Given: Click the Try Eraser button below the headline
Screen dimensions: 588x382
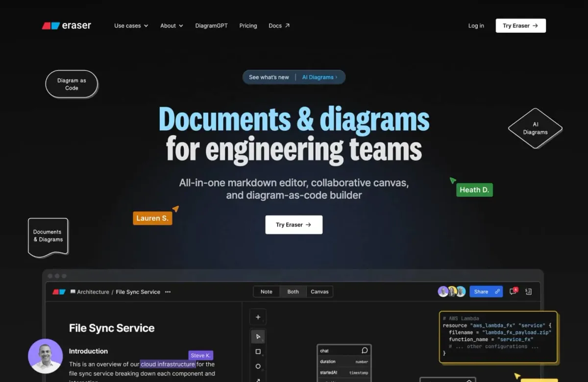Looking at the screenshot, I should (294, 225).
